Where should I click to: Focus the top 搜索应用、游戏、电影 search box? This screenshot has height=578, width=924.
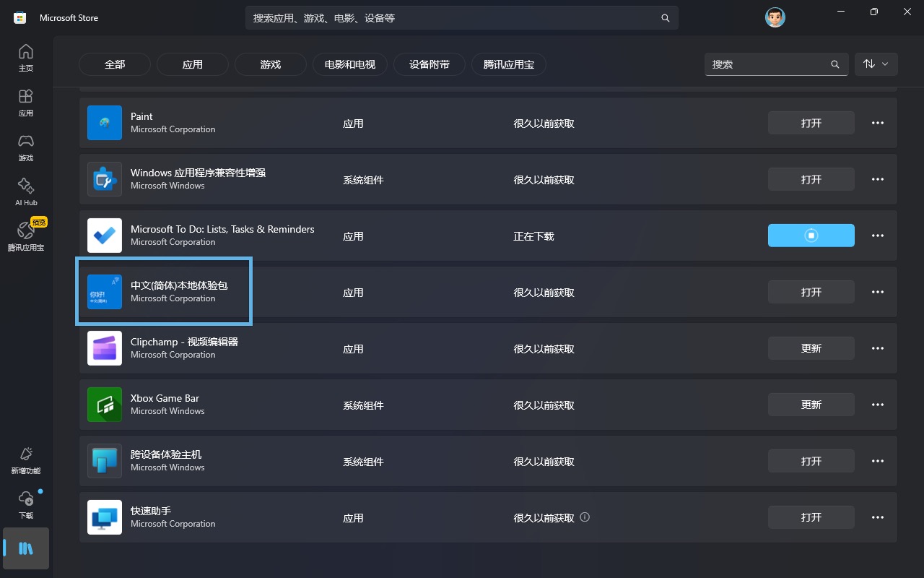462,18
